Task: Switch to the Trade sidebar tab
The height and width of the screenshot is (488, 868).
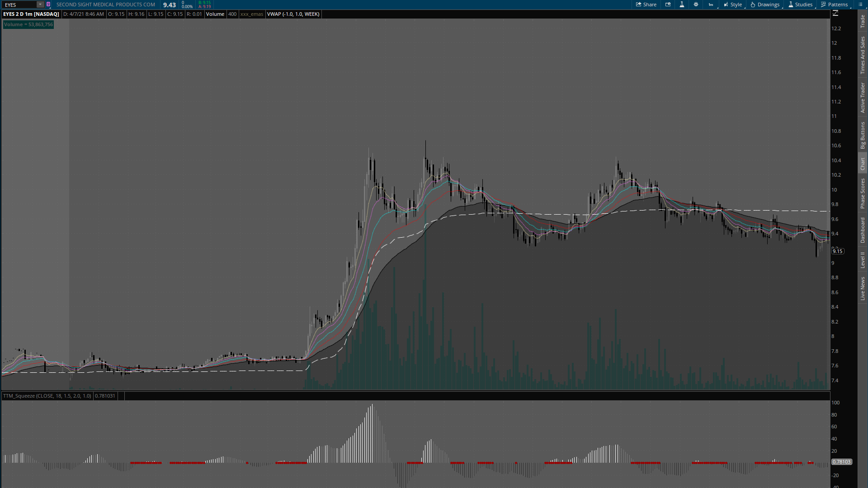Action: [x=863, y=21]
